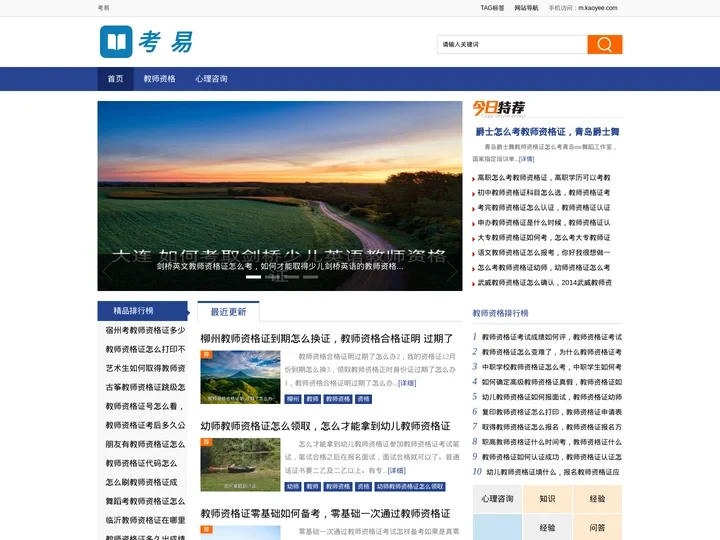Open rank 5 幼儿教师资格证如何报面试
Screen dimensions: 720x540
pyautogui.click(x=551, y=397)
